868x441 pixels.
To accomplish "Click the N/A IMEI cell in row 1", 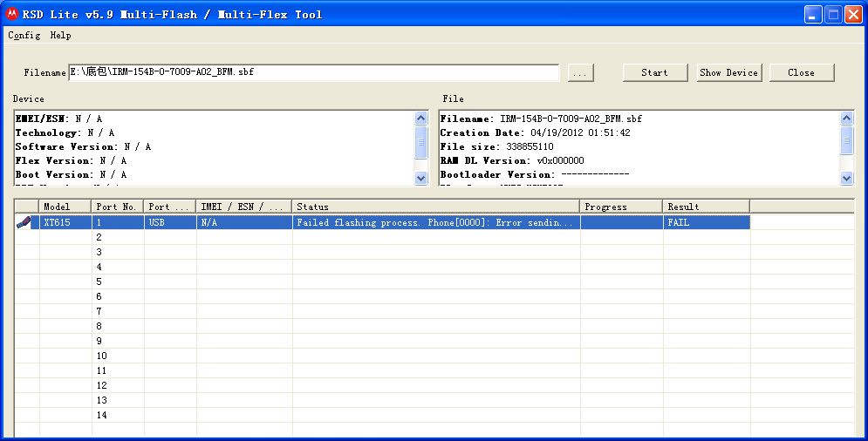I will 244,222.
